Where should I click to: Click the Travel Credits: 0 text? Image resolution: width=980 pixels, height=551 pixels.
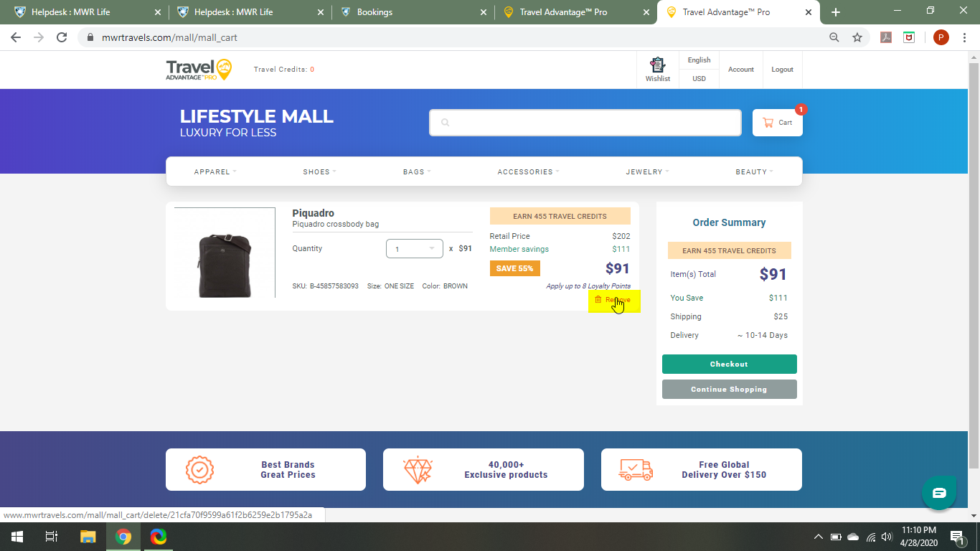284,70
